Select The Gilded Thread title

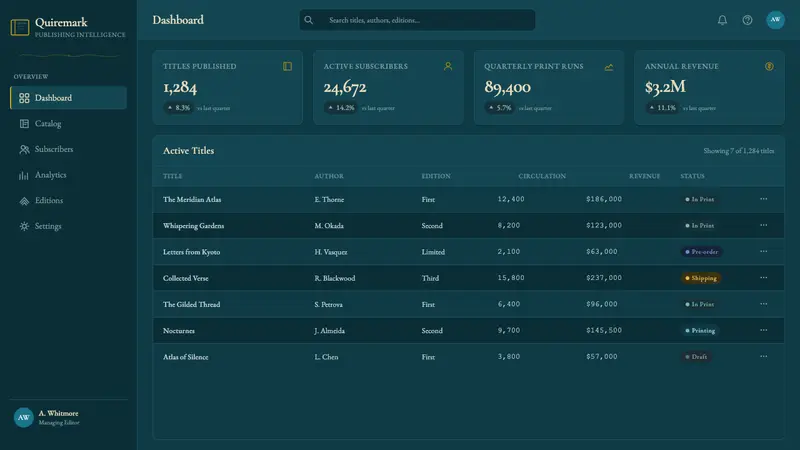click(191, 305)
